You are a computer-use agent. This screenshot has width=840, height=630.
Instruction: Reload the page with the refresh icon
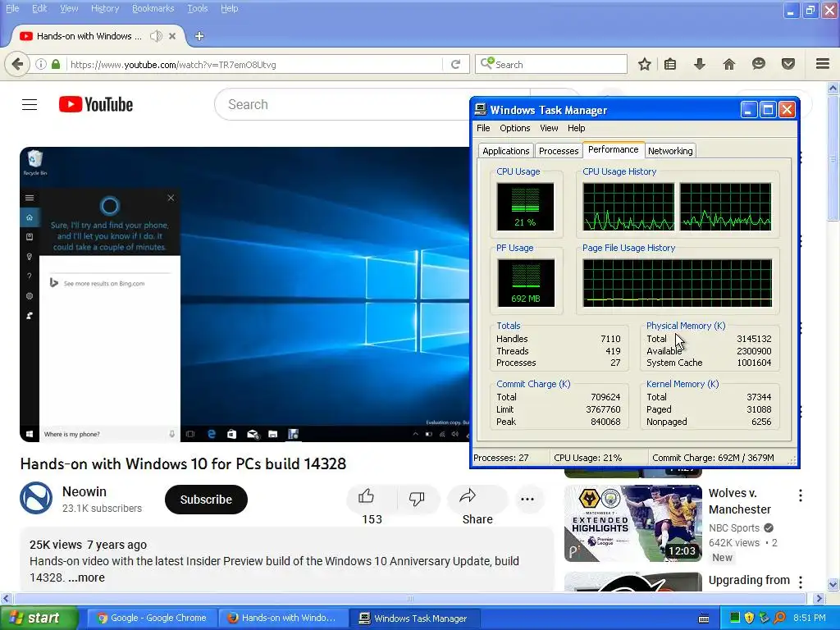point(455,64)
